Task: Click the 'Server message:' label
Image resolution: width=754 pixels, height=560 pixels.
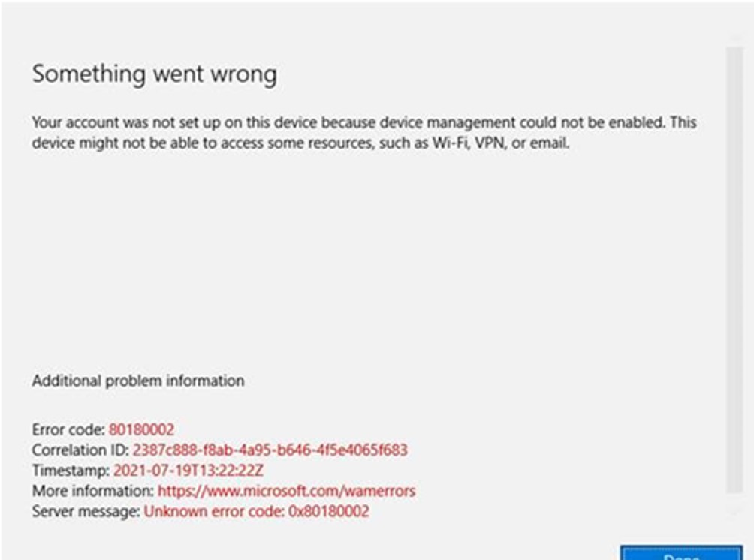Action: [86, 511]
